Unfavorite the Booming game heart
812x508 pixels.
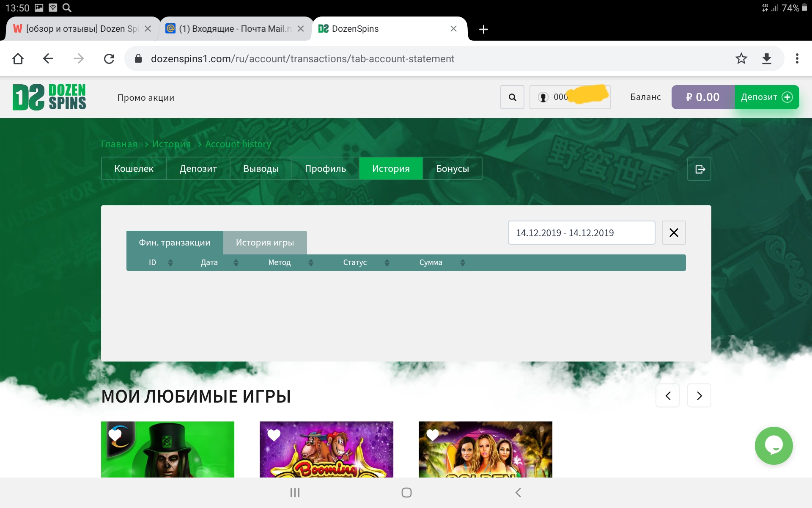click(274, 435)
